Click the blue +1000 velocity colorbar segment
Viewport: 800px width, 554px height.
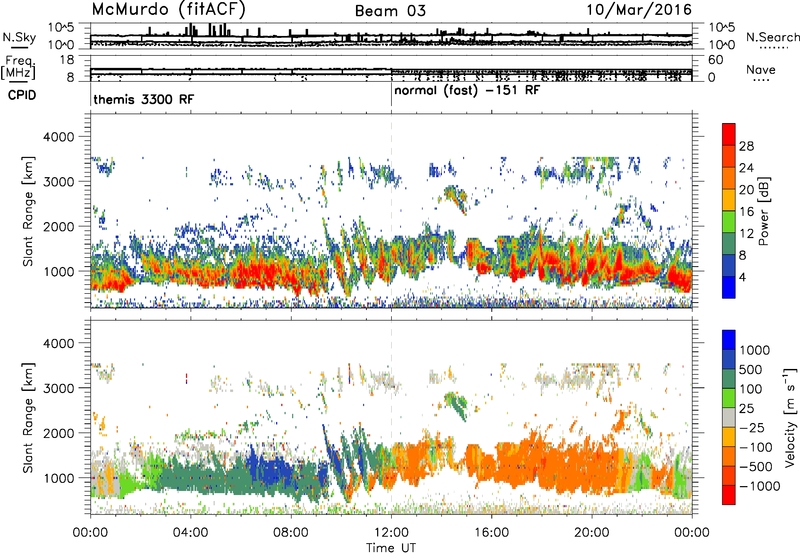pyautogui.click(x=729, y=340)
